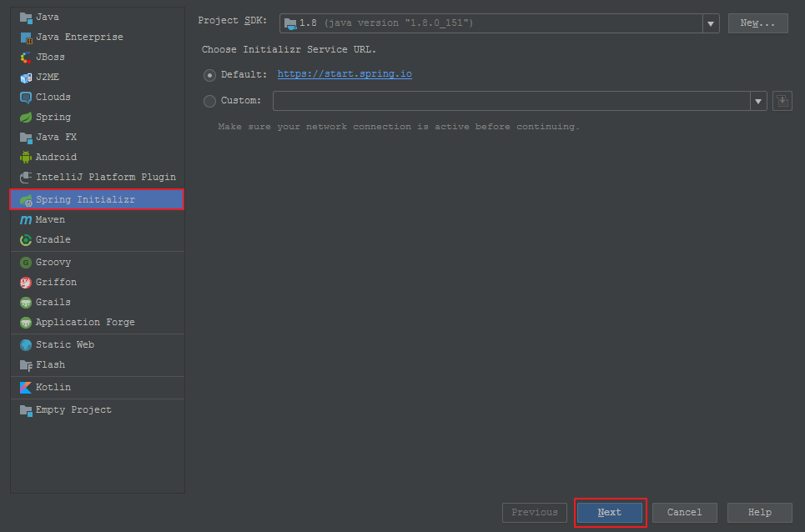Click the Java folder icon
805x532 pixels.
click(26, 18)
